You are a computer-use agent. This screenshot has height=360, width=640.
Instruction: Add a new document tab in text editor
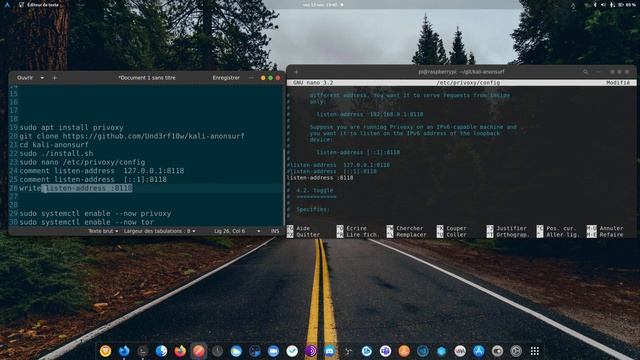[54, 78]
